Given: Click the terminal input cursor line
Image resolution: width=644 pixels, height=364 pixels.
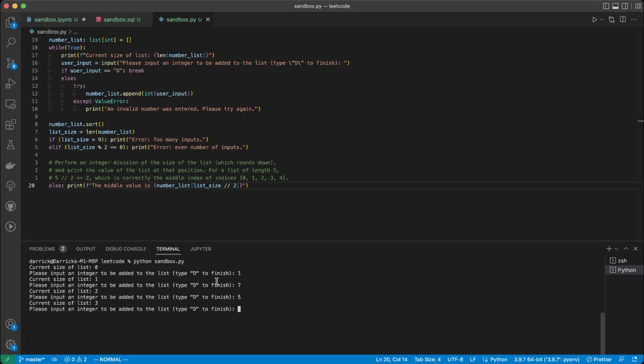Looking at the screenshot, I should coord(135,309).
